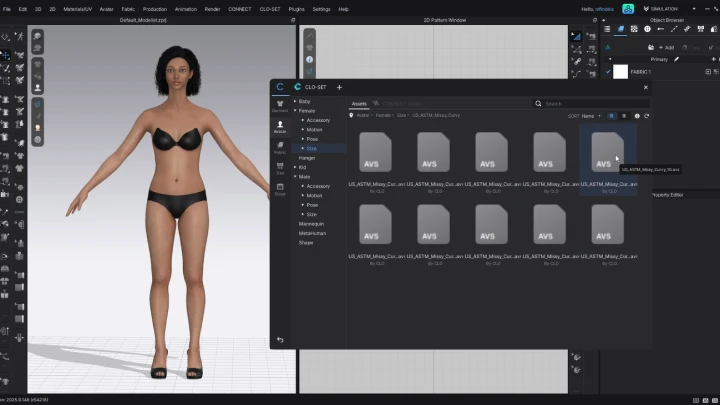Expand the Kid folder
The image size is (720, 405).
click(x=295, y=167)
